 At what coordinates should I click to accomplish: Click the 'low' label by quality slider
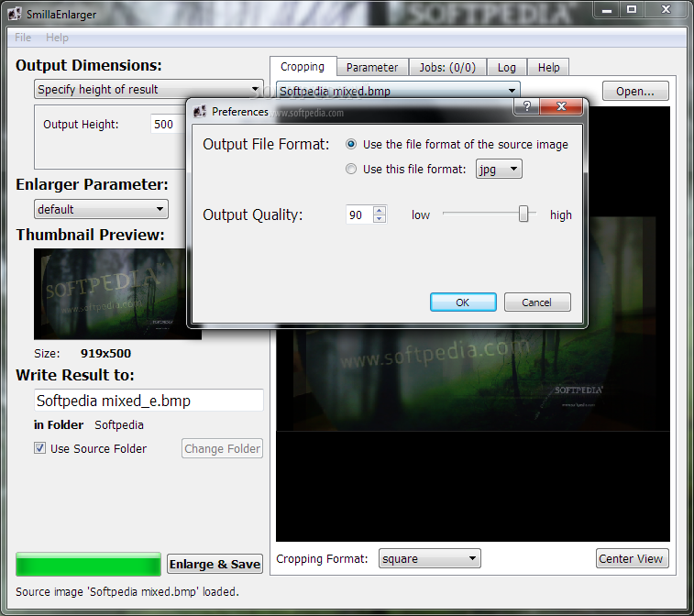421,215
